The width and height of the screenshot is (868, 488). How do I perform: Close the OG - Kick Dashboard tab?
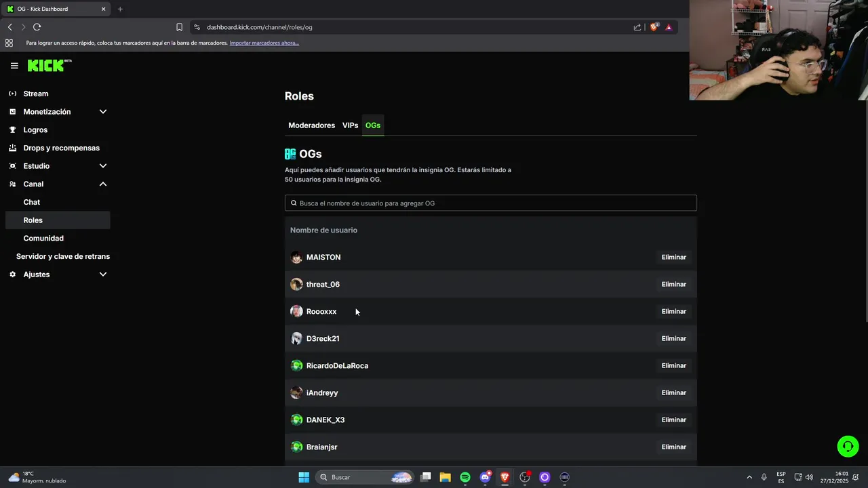point(103,9)
